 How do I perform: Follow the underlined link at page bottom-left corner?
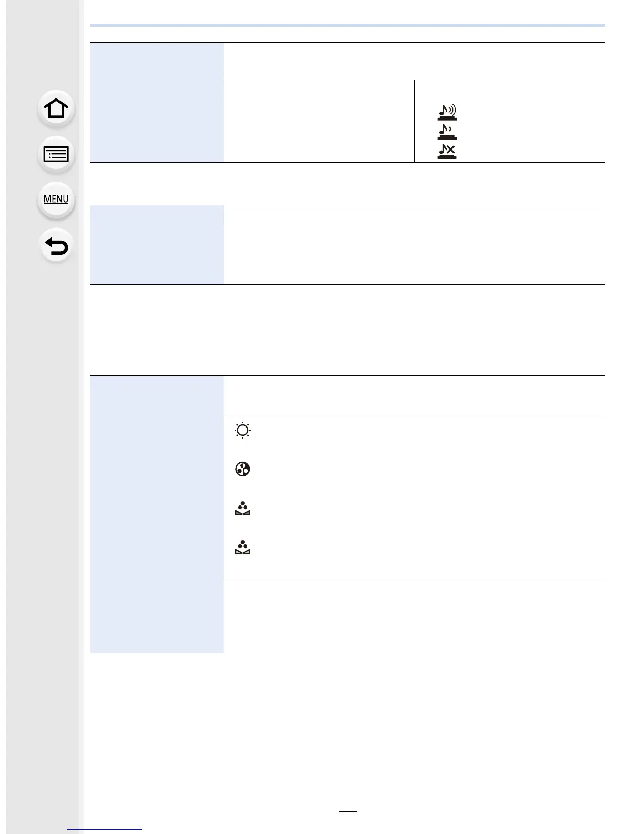[x=105, y=829]
